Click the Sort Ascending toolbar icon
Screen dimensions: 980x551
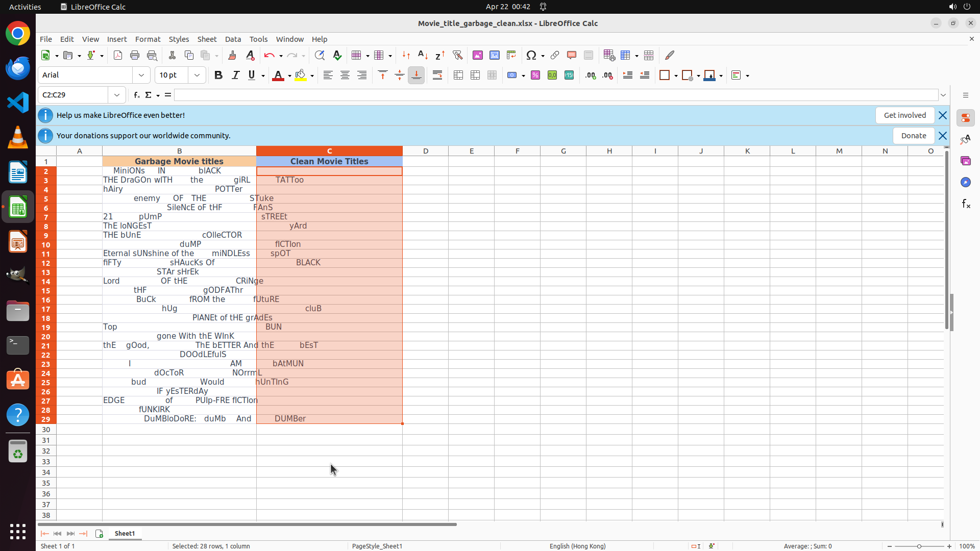tap(423, 55)
